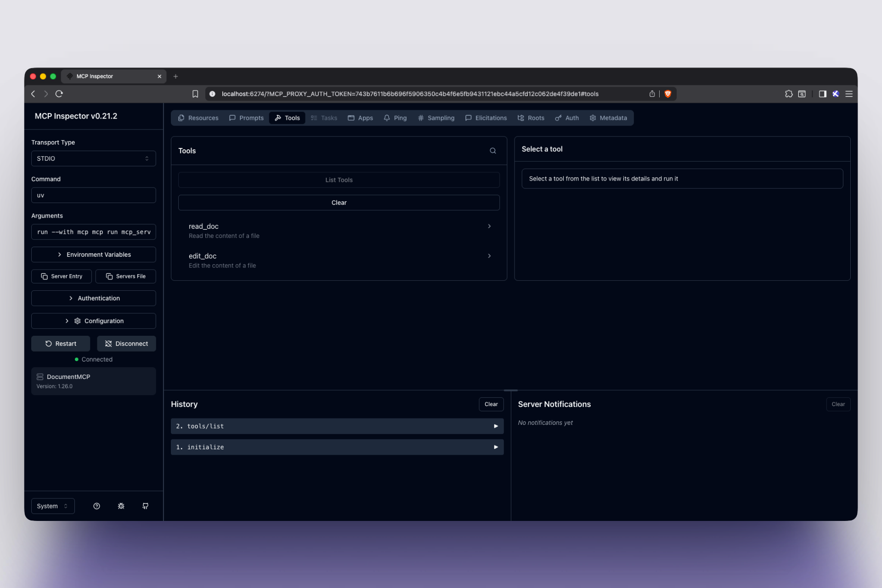Switch to the Elicitations tab
The width and height of the screenshot is (882, 588).
pyautogui.click(x=486, y=118)
